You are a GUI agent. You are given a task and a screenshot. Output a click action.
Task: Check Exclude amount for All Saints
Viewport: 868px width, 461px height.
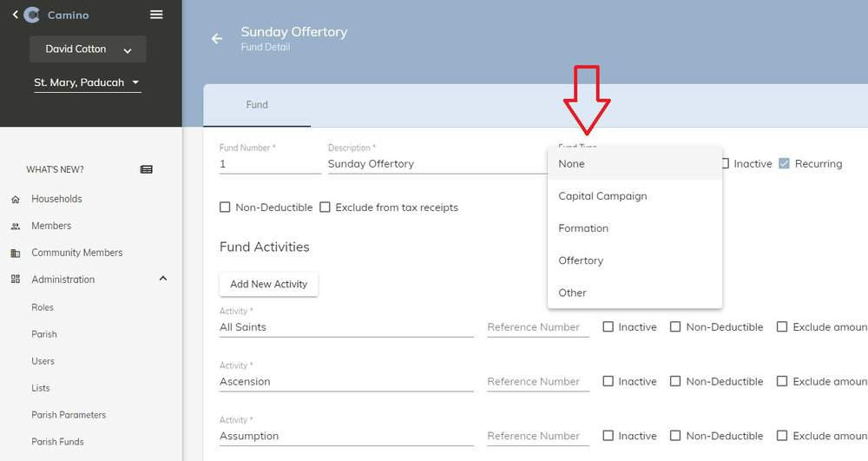782,326
